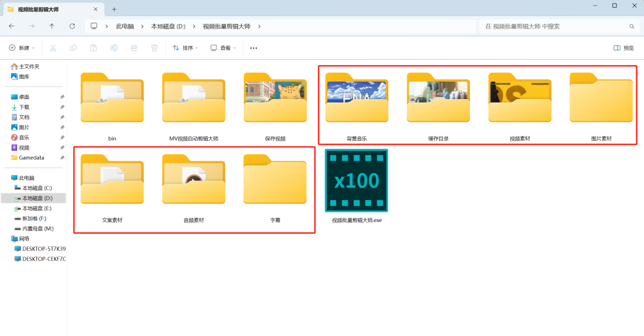Select 内置母盘 (M:) in the sidebar
The image size is (644, 336).
tap(34, 229)
